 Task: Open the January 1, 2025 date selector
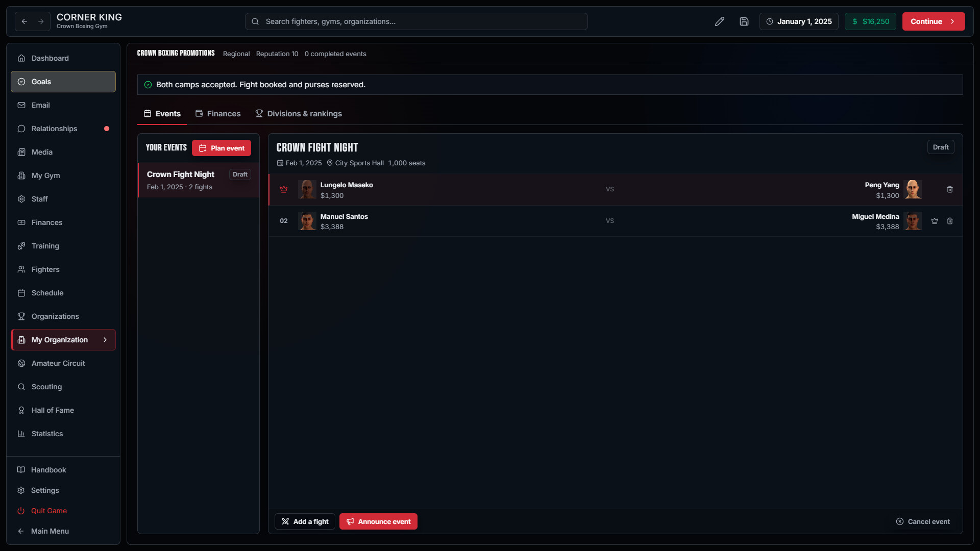[x=799, y=21]
